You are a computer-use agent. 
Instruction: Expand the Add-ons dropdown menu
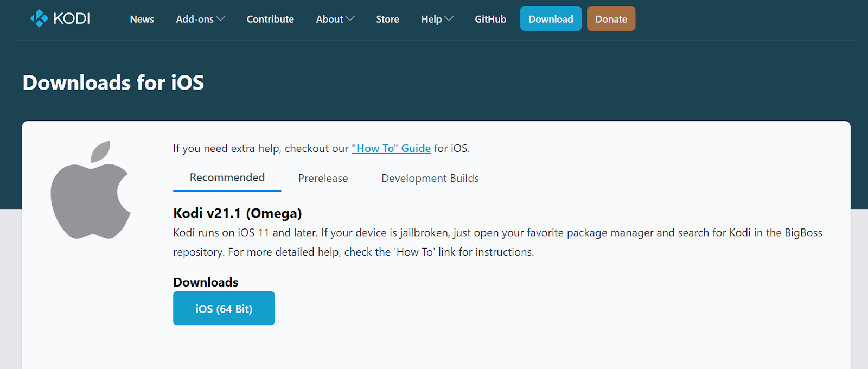point(200,19)
